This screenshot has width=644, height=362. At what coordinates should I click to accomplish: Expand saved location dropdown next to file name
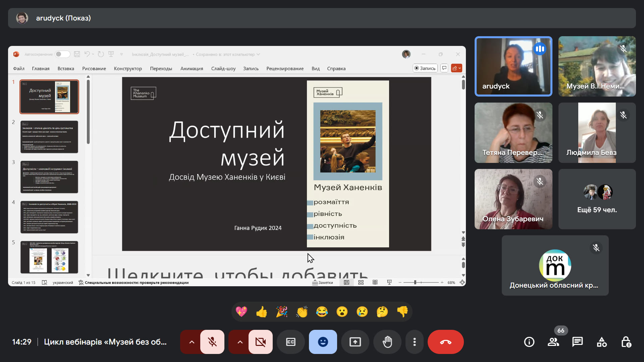tap(258, 54)
